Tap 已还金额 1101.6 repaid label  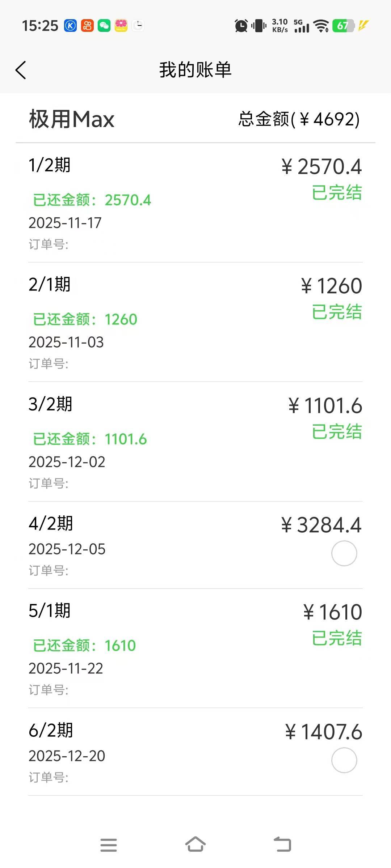point(90,439)
